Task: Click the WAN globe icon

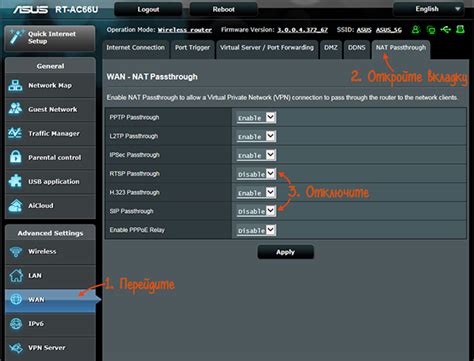Action: [x=16, y=299]
